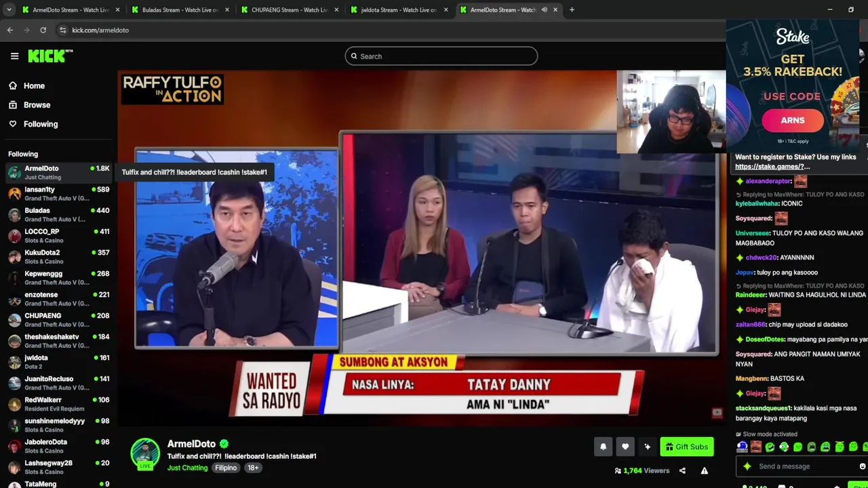The height and width of the screenshot is (488, 868).
Task: Open enzotense channel in Following list
Action: coord(58,299)
